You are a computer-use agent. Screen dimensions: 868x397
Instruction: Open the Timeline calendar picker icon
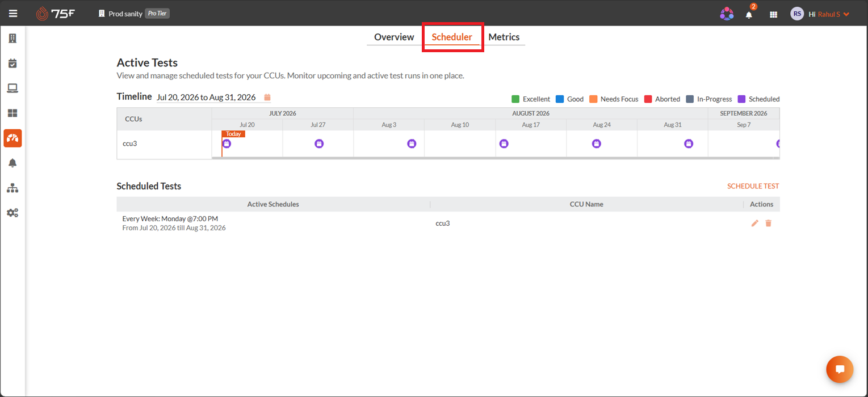(x=267, y=97)
